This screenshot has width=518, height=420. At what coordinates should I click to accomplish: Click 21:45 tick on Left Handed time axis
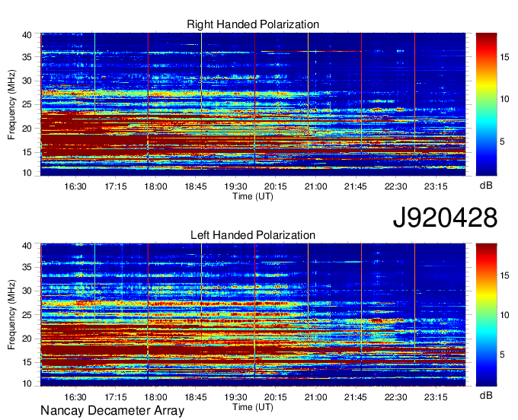pyautogui.click(x=356, y=397)
